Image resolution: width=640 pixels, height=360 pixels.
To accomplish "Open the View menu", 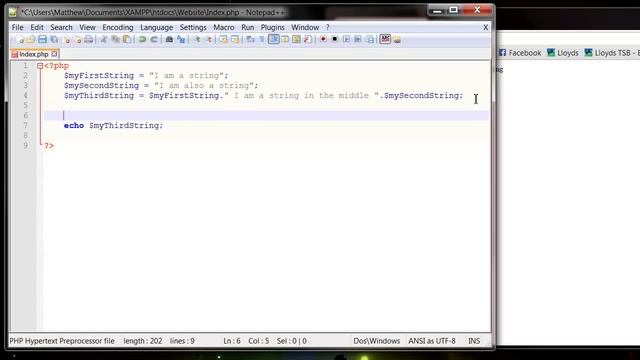I will tap(87, 27).
